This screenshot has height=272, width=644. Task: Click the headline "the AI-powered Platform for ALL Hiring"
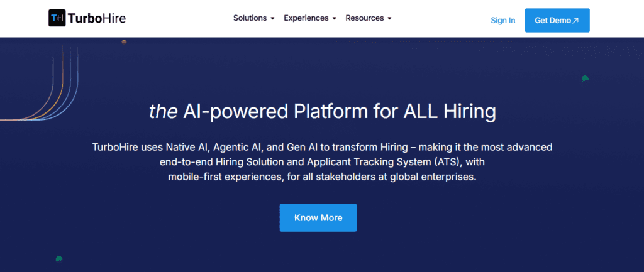pos(323,112)
